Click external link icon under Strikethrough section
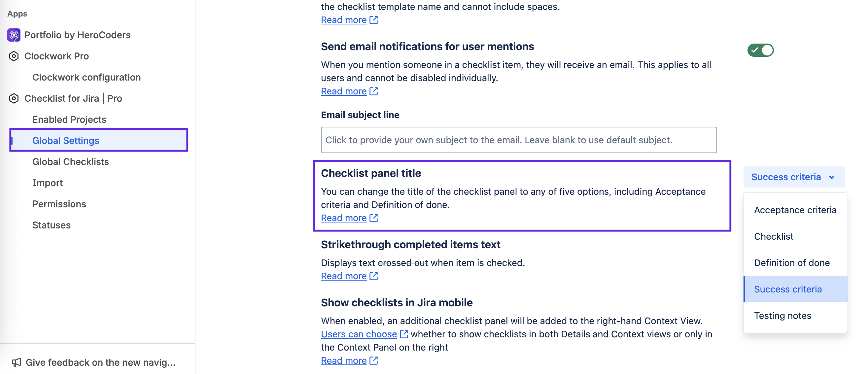This screenshot has width=868, height=374. click(x=374, y=276)
